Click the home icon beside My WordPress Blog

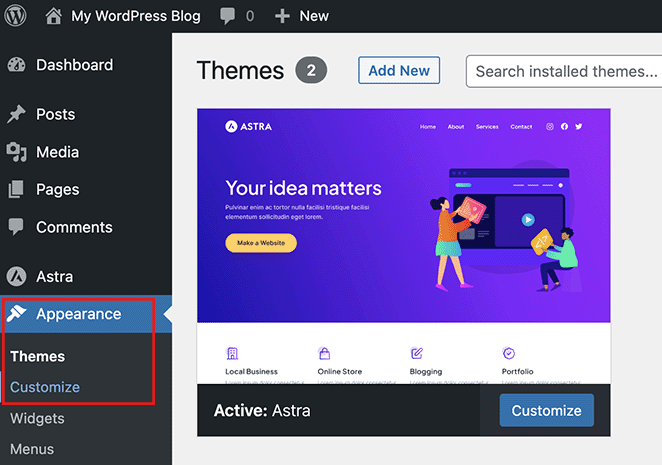click(x=54, y=16)
